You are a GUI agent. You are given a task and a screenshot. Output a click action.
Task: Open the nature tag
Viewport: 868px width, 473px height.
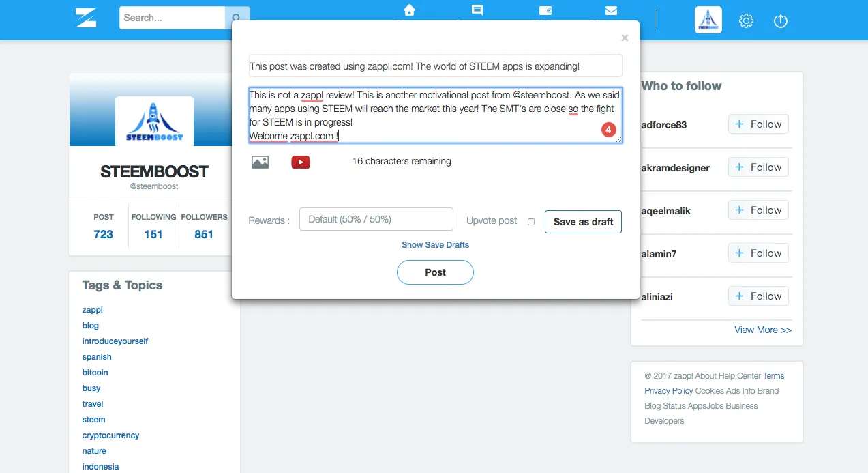94,451
